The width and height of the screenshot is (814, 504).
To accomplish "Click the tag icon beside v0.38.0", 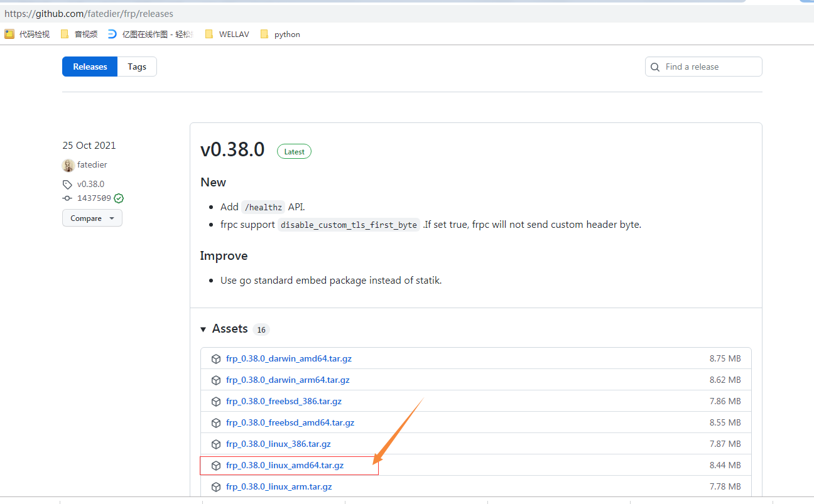I will pos(67,185).
